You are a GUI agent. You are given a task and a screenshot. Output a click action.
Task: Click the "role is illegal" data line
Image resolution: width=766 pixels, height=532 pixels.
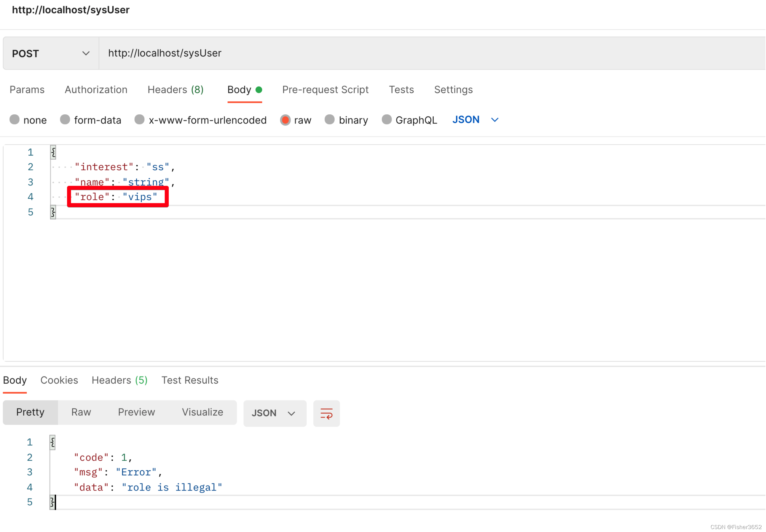click(x=148, y=487)
